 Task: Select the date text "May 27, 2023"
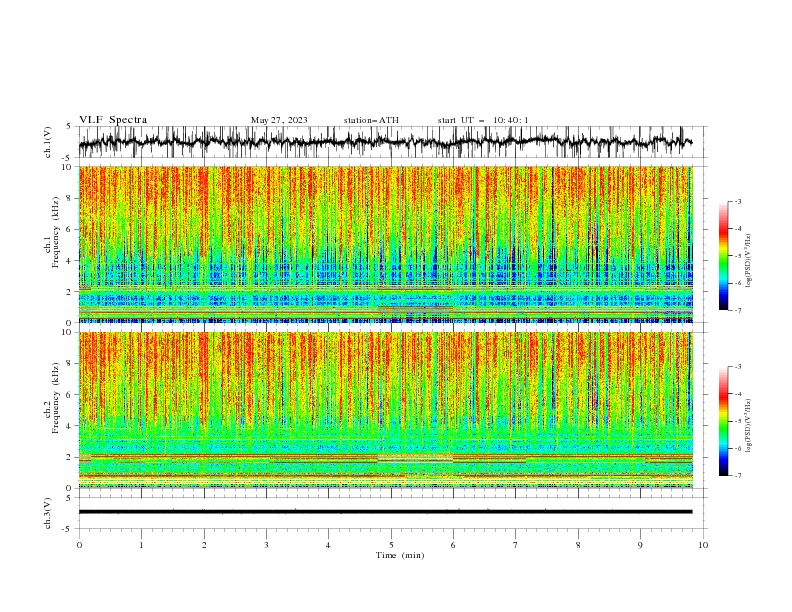[279, 120]
